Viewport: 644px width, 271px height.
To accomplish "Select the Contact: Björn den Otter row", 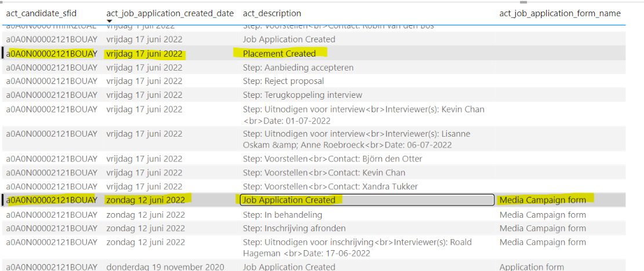I will point(315,159).
